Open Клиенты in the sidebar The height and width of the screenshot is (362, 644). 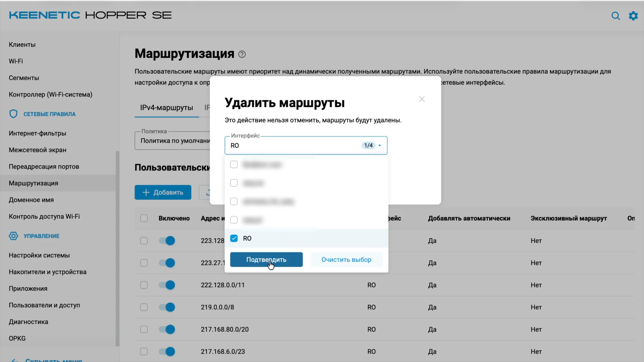(22, 44)
